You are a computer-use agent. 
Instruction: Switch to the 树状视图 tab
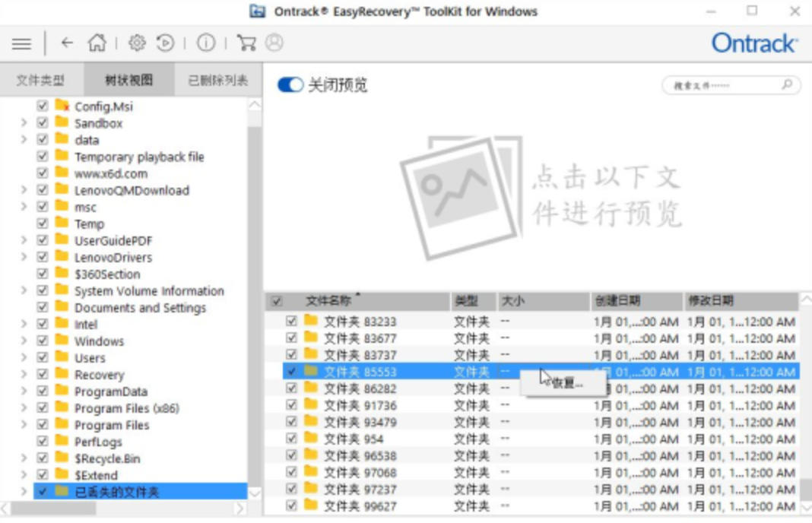click(x=129, y=81)
